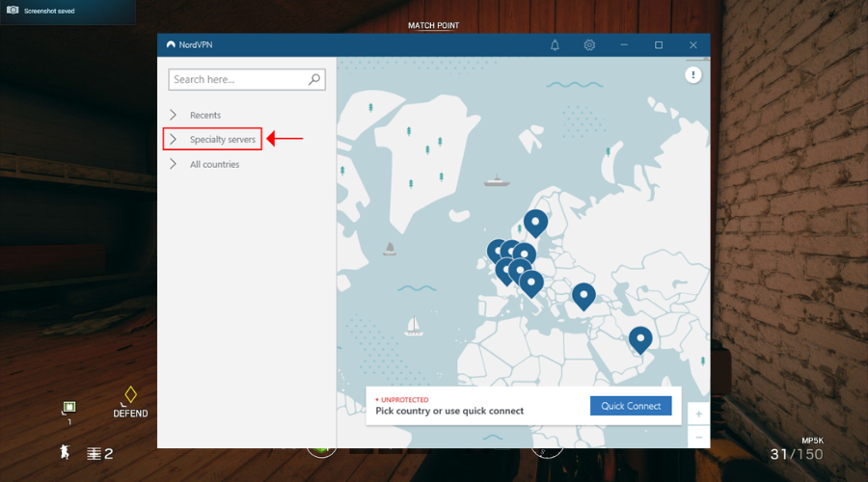Select the northernmost server pin in Scandinavia

535,223
